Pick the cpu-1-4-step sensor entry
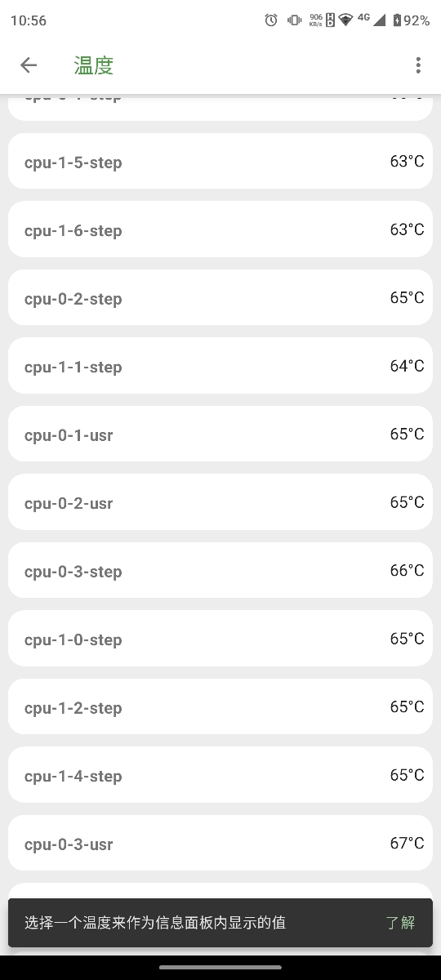The image size is (441, 980). 220,776
